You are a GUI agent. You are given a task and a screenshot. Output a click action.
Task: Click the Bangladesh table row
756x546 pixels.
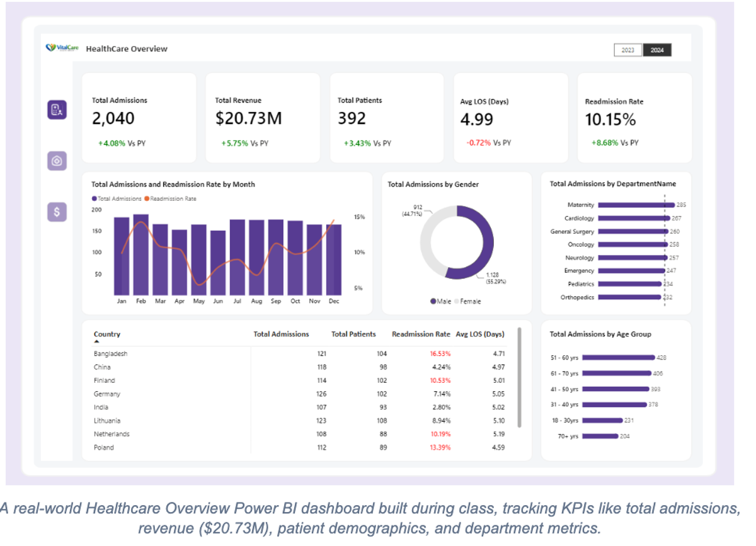(x=299, y=354)
